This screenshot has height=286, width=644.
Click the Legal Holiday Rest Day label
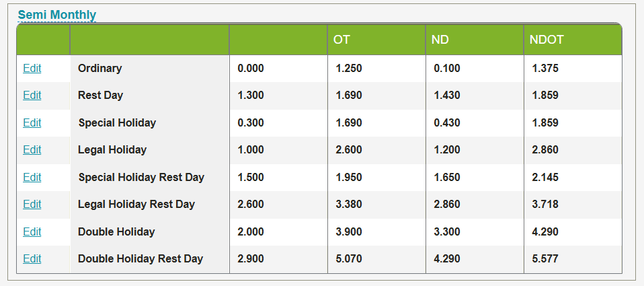[136, 204]
